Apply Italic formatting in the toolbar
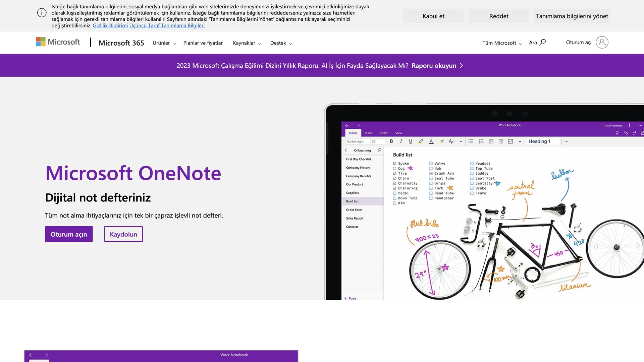644x362 pixels. [401, 141]
